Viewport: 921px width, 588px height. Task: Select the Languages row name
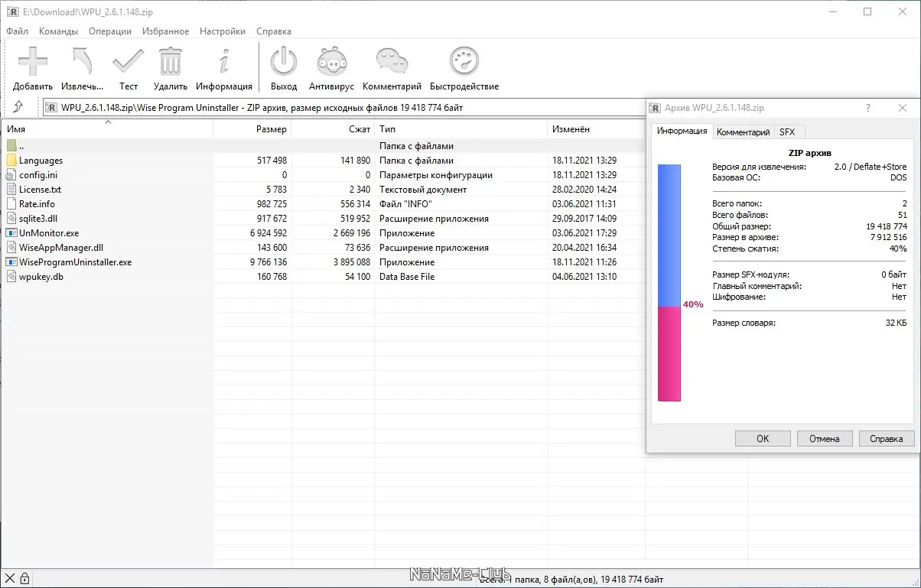(41, 161)
